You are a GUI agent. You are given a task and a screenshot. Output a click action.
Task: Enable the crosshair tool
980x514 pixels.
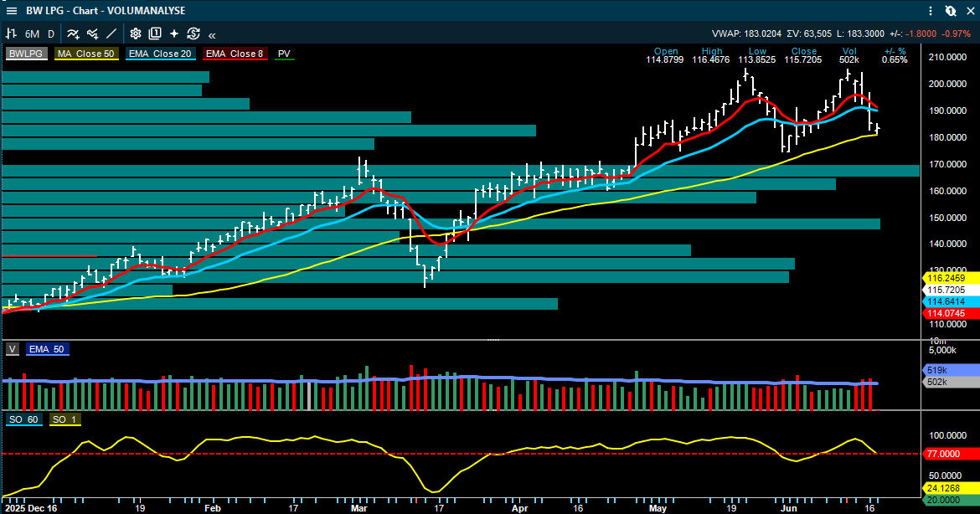[173, 33]
